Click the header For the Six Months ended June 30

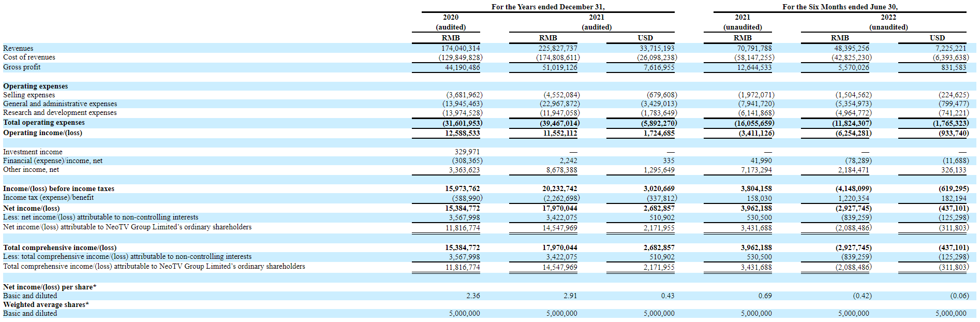840,7
